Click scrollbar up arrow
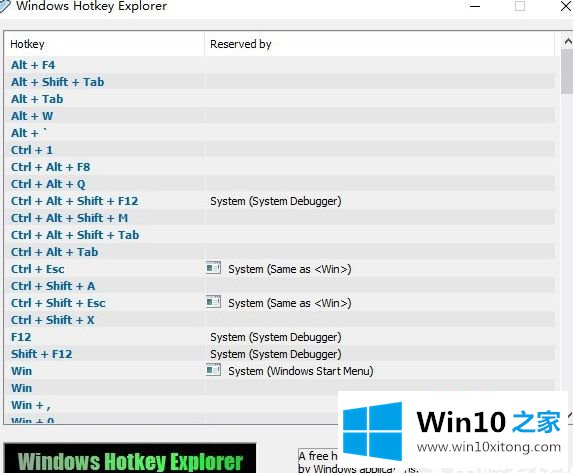 (567, 41)
